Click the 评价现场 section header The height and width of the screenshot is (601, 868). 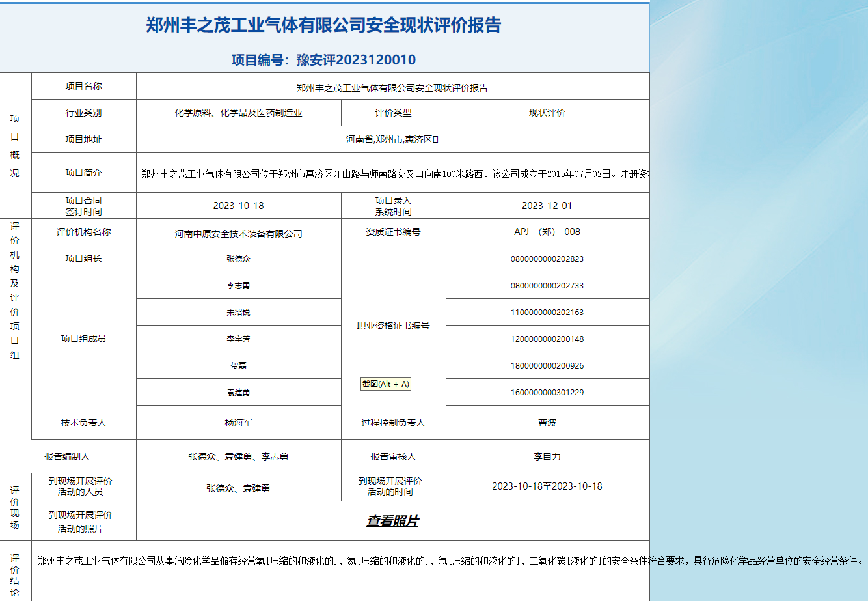tap(15, 507)
